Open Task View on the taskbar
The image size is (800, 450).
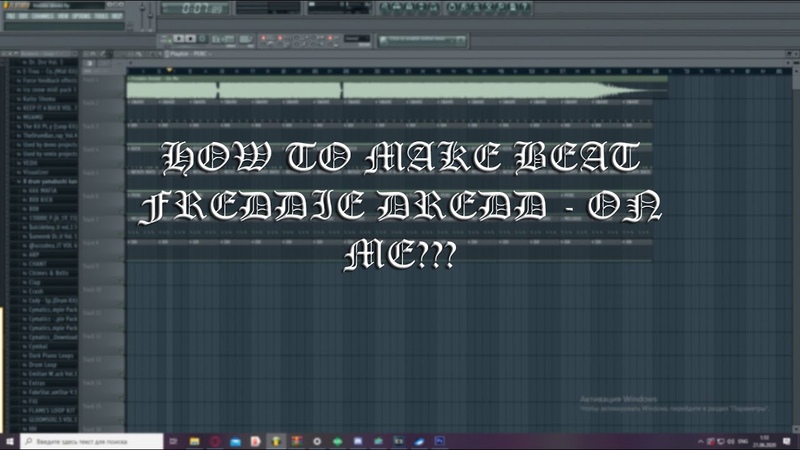pyautogui.click(x=173, y=441)
